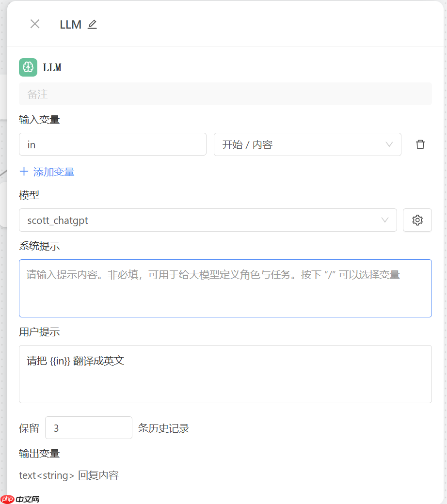Open the scott_chatgpt model dropdown
447x504 pixels.
pyautogui.click(x=208, y=220)
